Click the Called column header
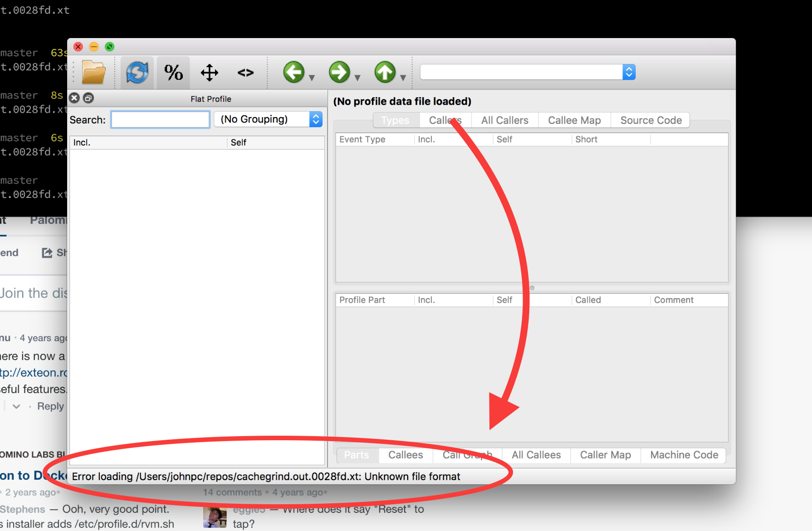Image resolution: width=812 pixels, height=531 pixels. 611,300
